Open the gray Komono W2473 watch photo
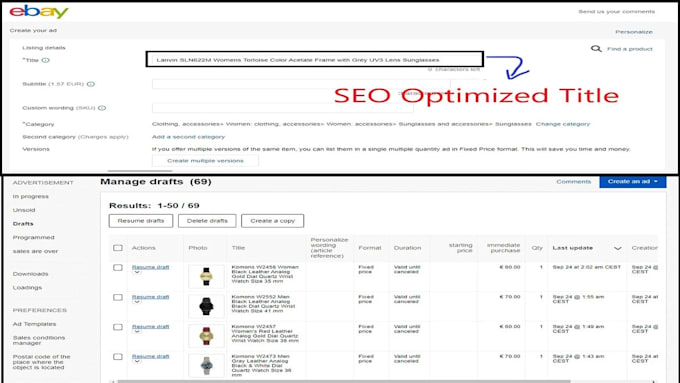Image resolution: width=680 pixels, height=383 pixels. [206, 366]
